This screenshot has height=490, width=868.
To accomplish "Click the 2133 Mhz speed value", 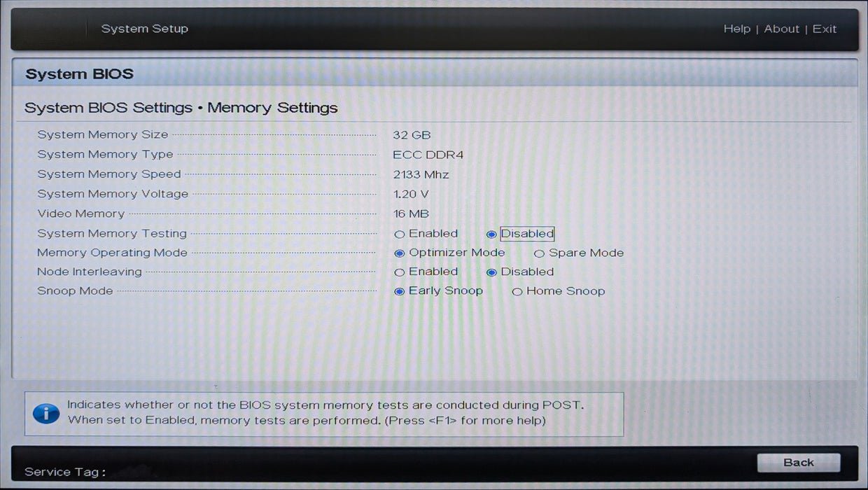I will pyautogui.click(x=421, y=174).
